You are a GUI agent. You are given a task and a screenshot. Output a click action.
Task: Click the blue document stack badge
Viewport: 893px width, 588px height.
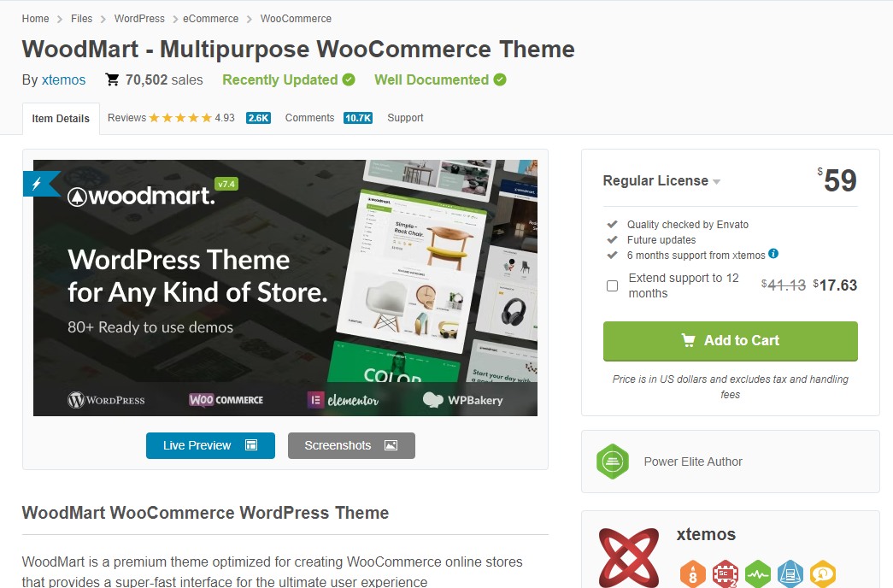coord(790,574)
